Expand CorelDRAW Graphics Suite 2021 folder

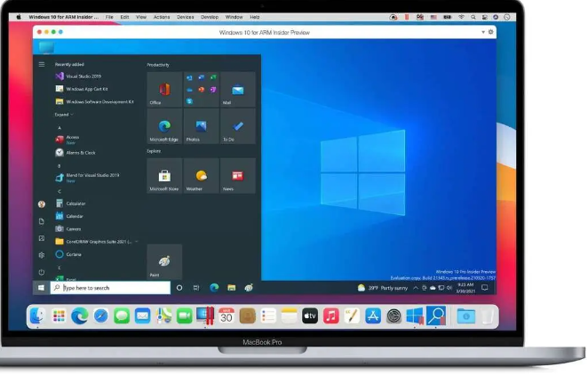pos(97,242)
